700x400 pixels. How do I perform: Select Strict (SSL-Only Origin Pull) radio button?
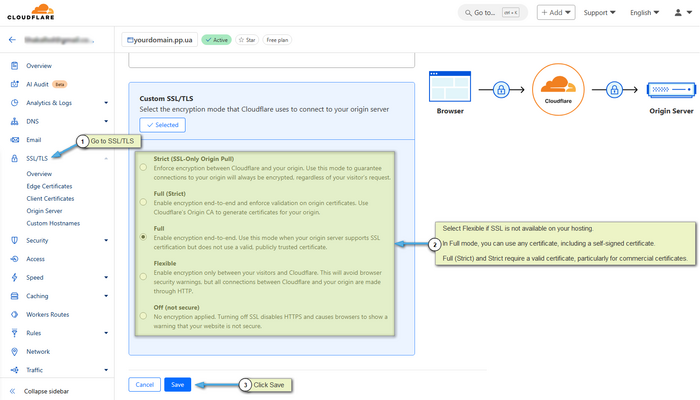143,167
